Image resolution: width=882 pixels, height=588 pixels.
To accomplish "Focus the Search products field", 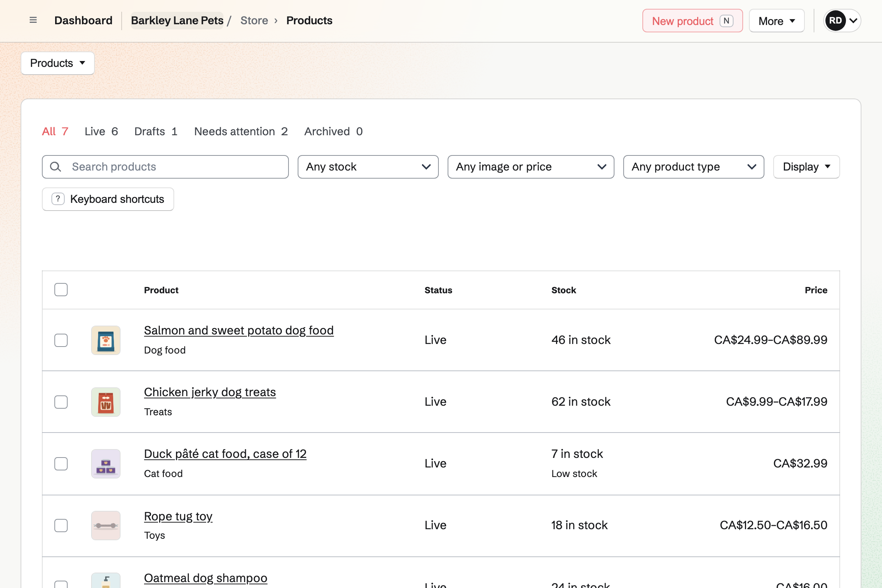I will pos(165,167).
